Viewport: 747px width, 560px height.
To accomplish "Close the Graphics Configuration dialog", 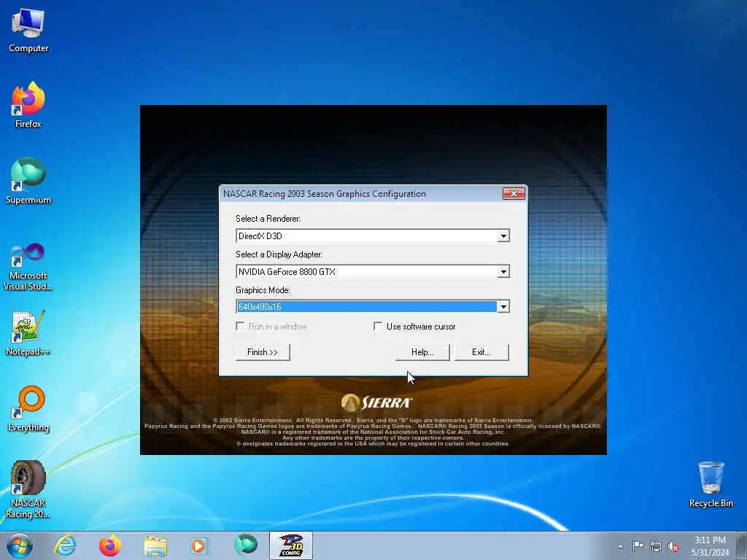I will tap(514, 193).
